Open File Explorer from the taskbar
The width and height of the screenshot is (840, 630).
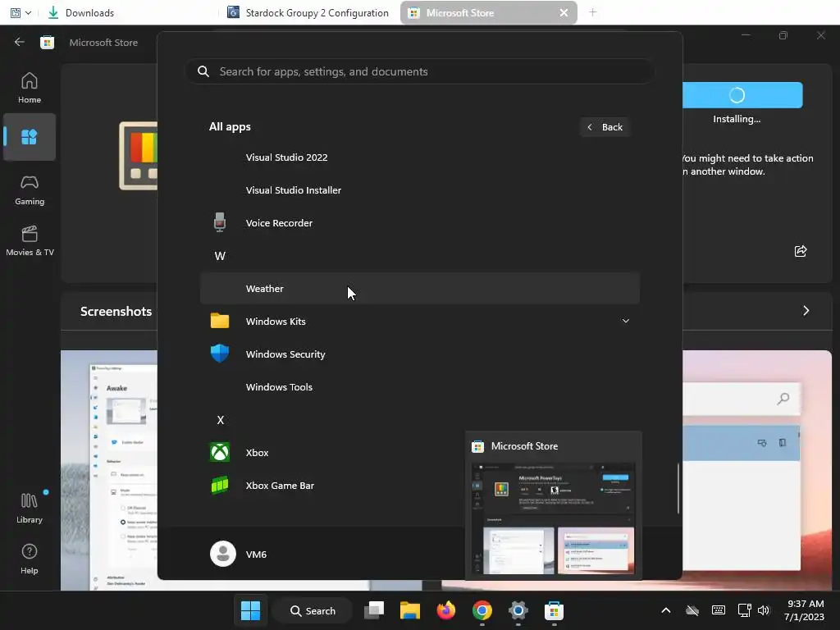[410, 610]
